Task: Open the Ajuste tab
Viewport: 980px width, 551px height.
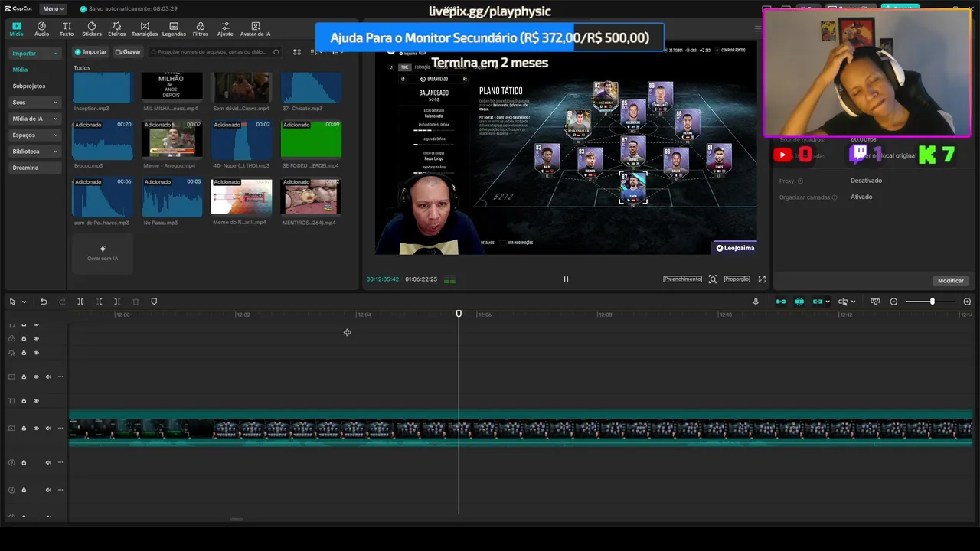Action: 225,29
